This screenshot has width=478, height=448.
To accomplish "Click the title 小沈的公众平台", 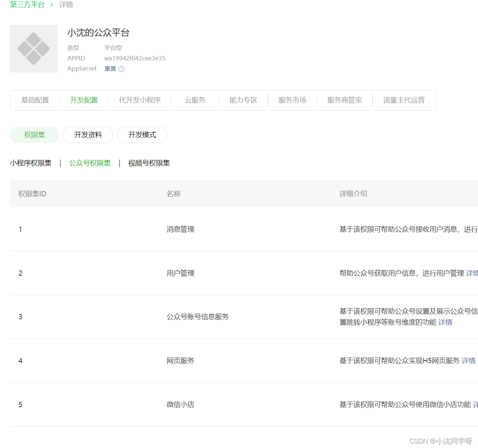I will click(x=98, y=33).
